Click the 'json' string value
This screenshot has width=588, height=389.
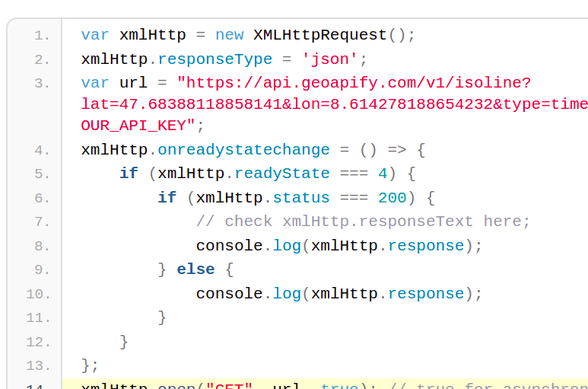pyautogui.click(x=330, y=59)
